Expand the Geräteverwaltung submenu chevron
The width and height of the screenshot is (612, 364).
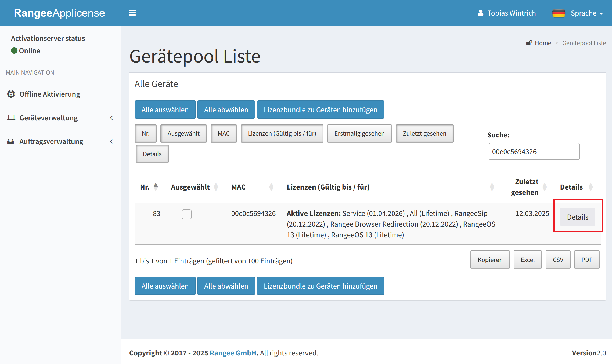111,118
